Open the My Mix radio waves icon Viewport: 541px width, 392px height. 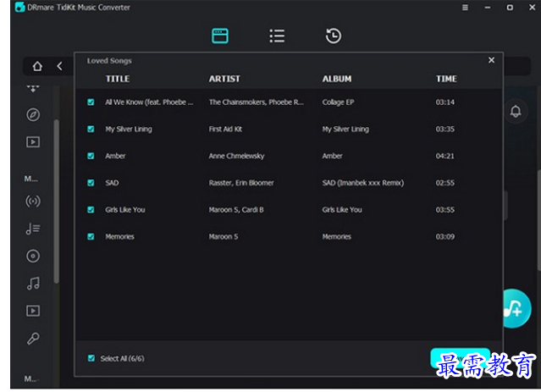[33, 201]
